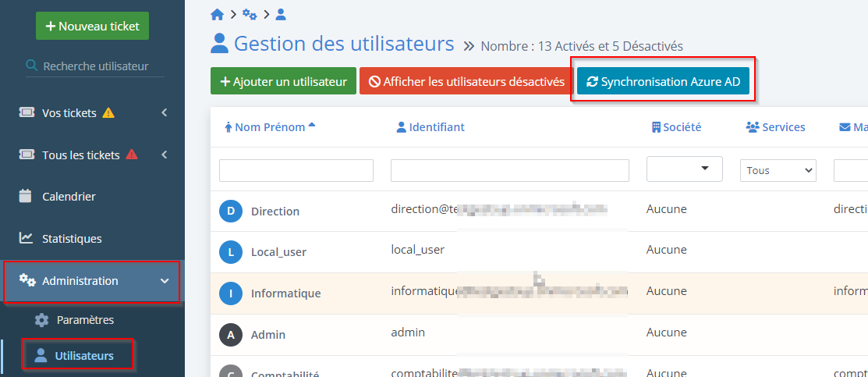Click the Nom Prénom filter field

pyautogui.click(x=296, y=170)
